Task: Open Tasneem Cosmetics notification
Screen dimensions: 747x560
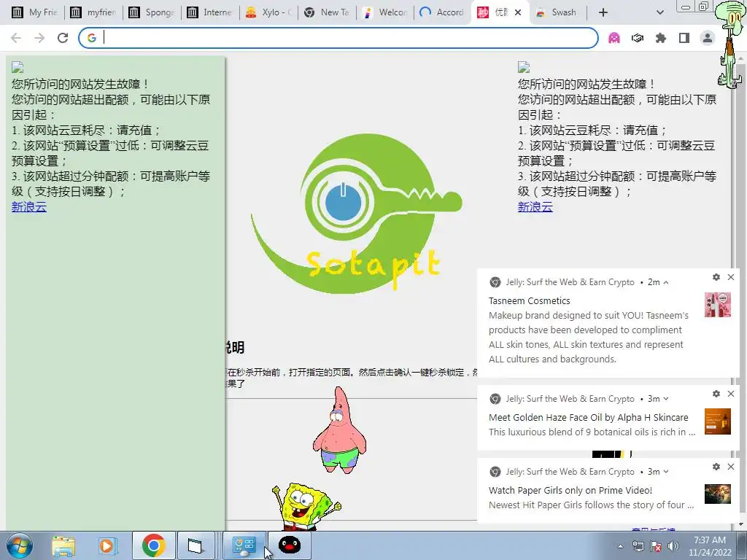Action: click(608, 323)
